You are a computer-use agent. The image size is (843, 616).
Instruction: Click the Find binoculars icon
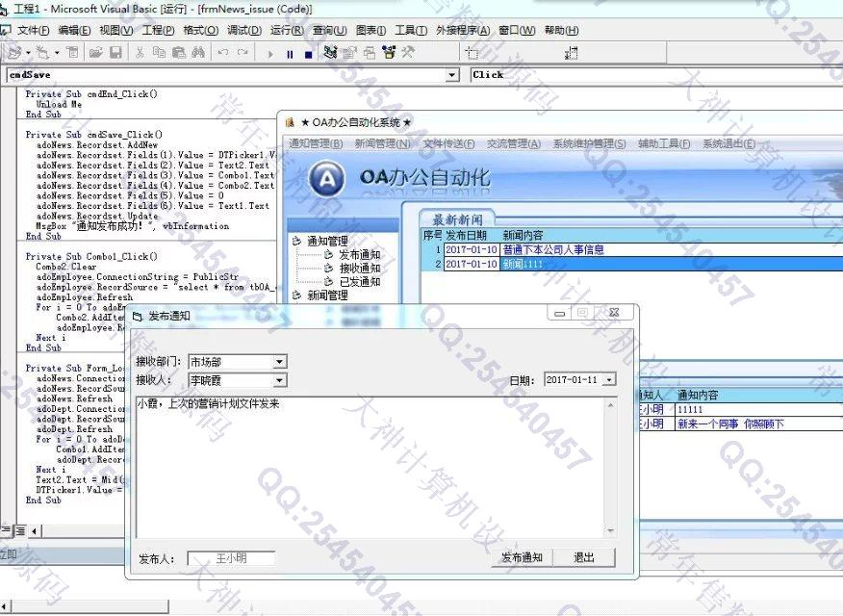point(198,53)
